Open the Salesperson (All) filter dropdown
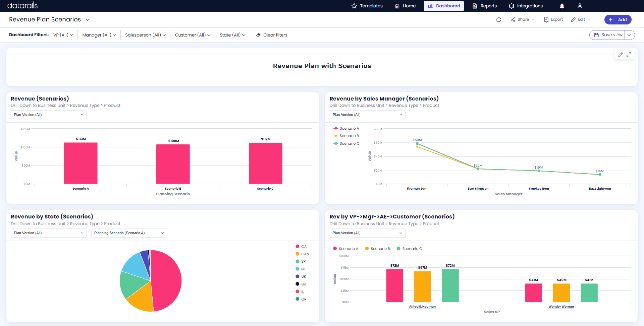The image size is (644, 326). [x=145, y=35]
